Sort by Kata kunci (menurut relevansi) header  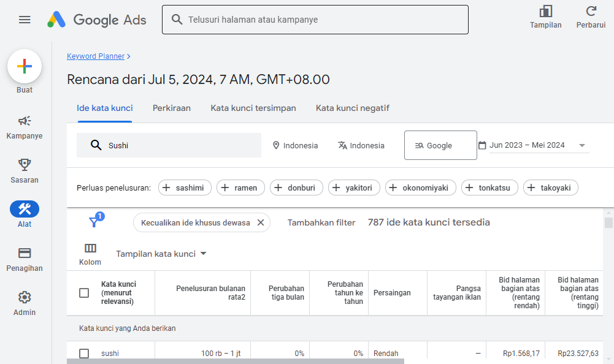coord(118,293)
